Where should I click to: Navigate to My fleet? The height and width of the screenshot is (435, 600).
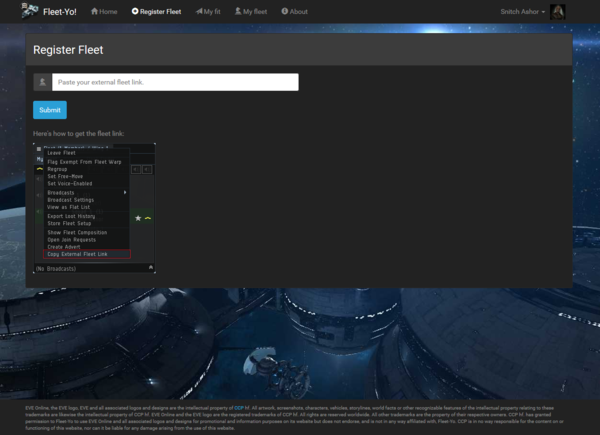(252, 11)
